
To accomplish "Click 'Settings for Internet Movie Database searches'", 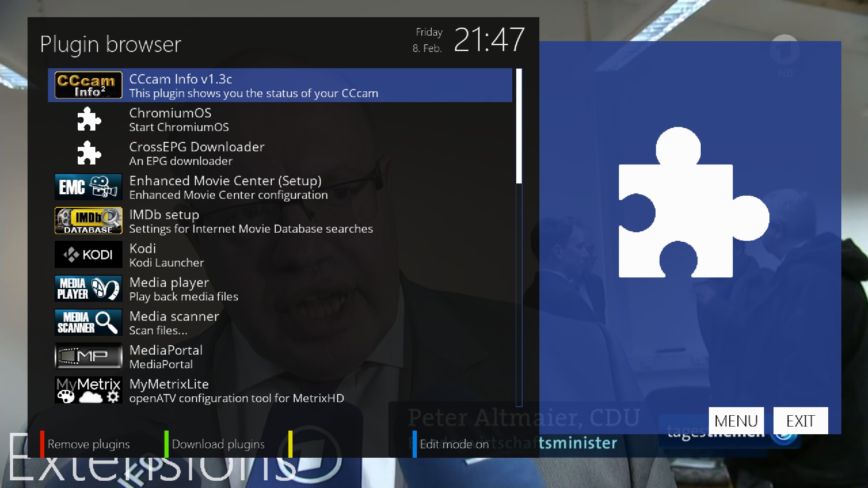I will tap(251, 229).
